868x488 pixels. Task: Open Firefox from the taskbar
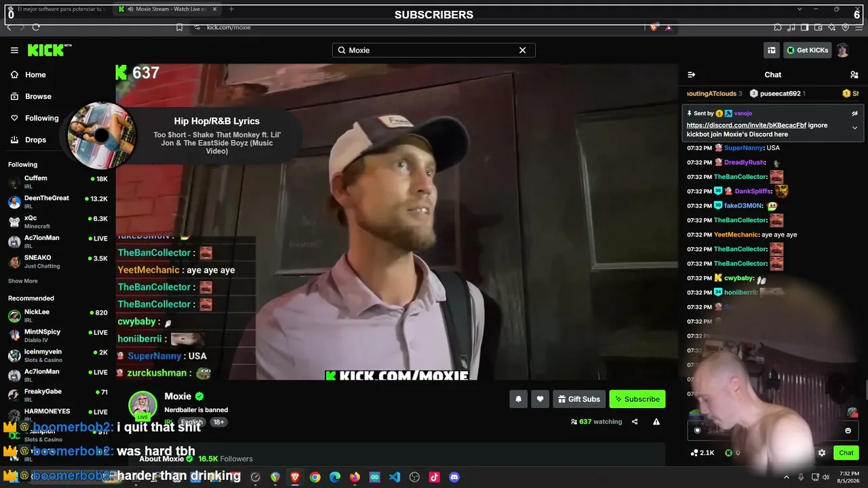355,477
